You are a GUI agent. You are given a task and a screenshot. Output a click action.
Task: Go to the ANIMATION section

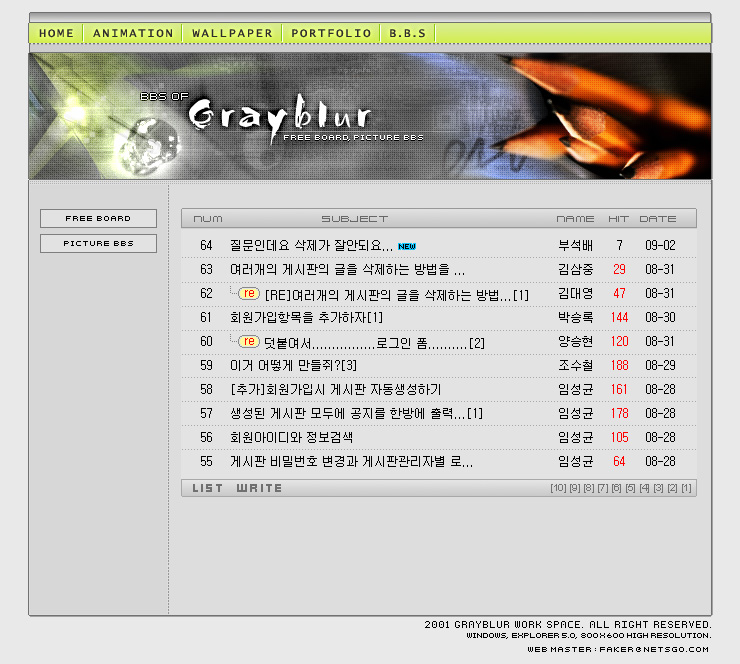point(133,33)
